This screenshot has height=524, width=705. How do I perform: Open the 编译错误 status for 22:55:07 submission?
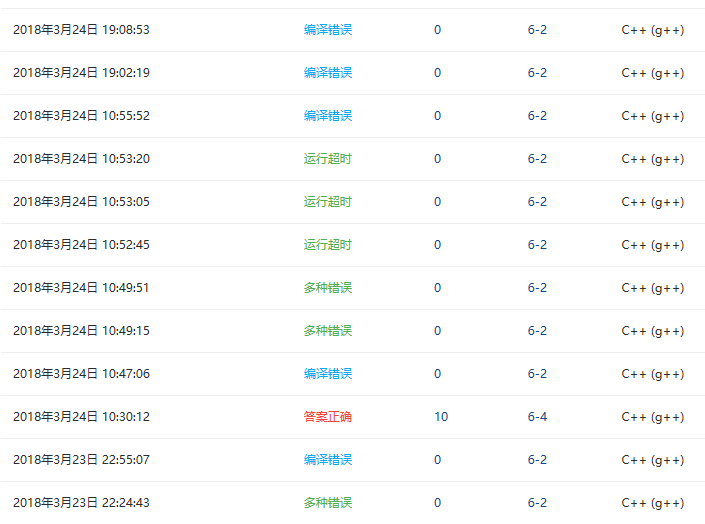coord(328,460)
